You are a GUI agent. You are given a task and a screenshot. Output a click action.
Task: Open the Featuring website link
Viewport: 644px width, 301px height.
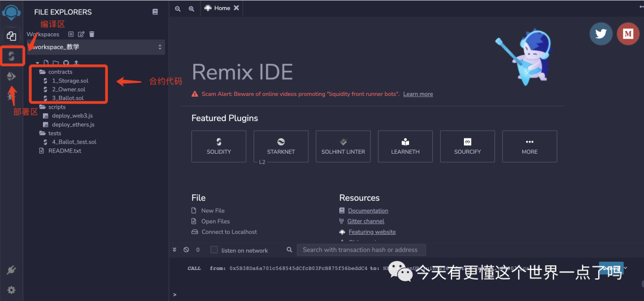[x=372, y=232]
